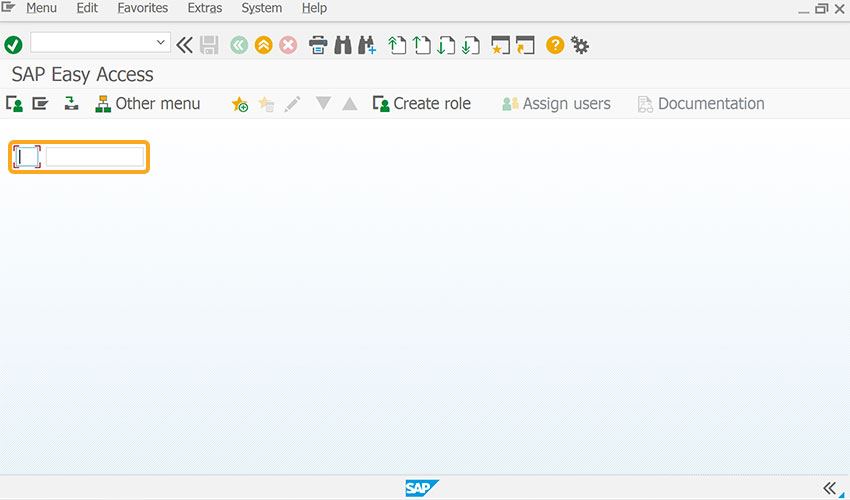The width and height of the screenshot is (850, 500).
Task: Open the Extras menu
Action: click(x=204, y=8)
